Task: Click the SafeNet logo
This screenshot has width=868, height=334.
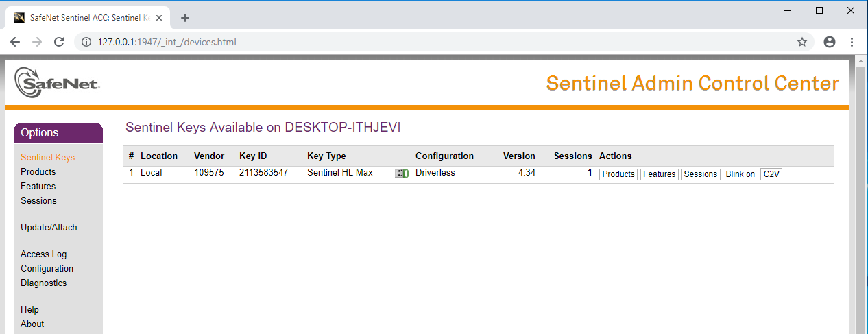Action: coord(58,82)
